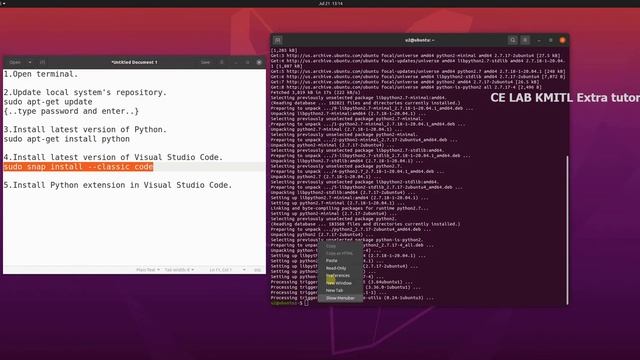This screenshot has height=360, width=640.
Task: Click Save button in text editor
Action: click(205, 62)
